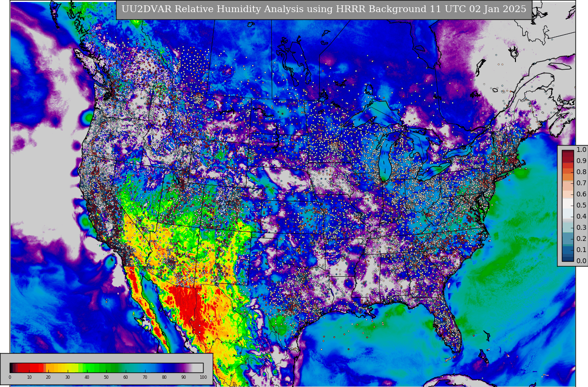This screenshot has width=588, height=387.
Task: Click the '0.5' label on the right colorbar
Action: (581, 206)
